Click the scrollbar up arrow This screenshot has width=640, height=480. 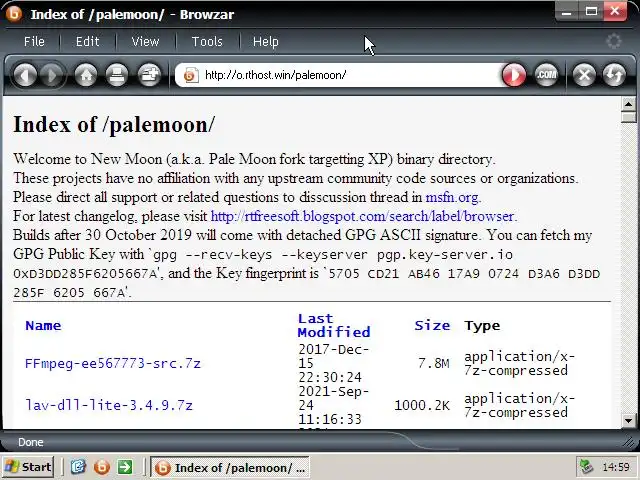click(x=628, y=104)
